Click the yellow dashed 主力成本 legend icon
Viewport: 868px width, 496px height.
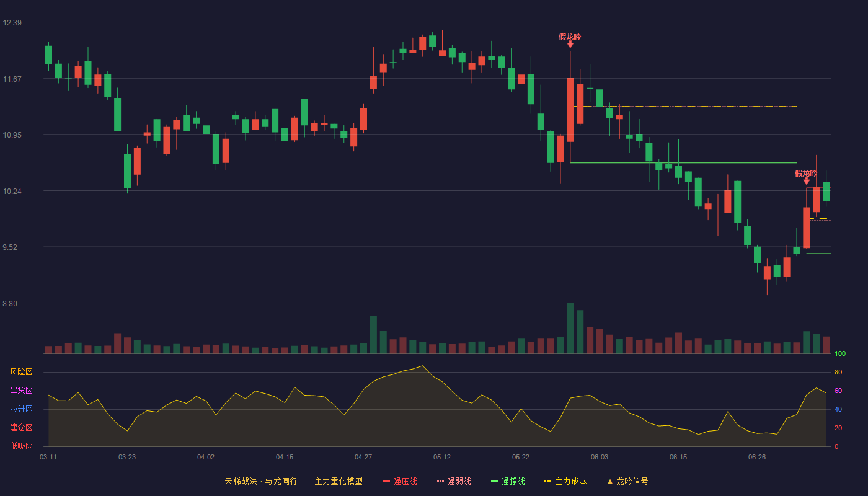547,481
